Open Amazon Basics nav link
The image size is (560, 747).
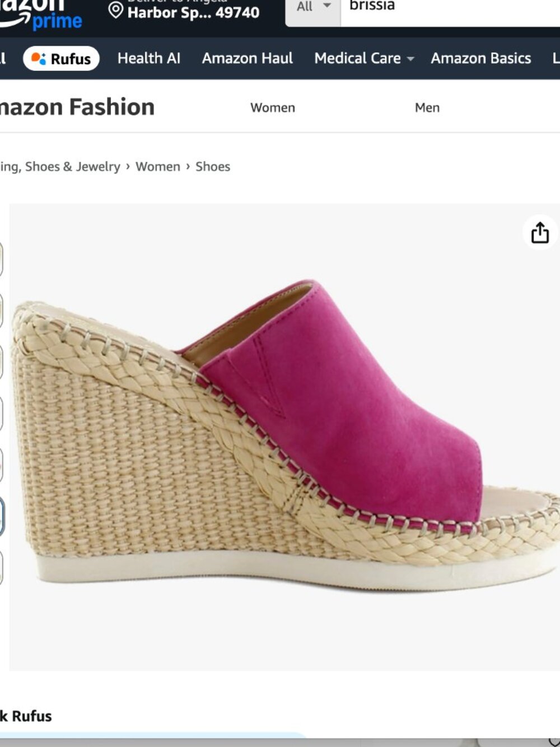pyautogui.click(x=480, y=58)
